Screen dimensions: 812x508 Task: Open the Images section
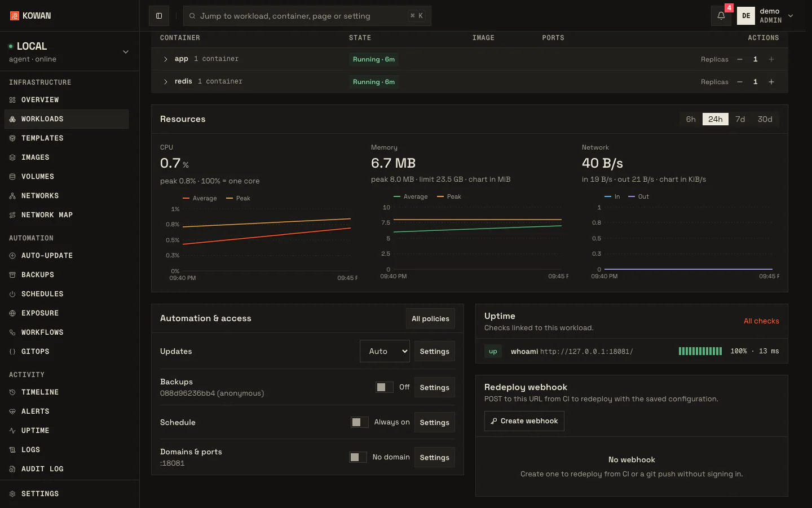[x=67, y=157]
